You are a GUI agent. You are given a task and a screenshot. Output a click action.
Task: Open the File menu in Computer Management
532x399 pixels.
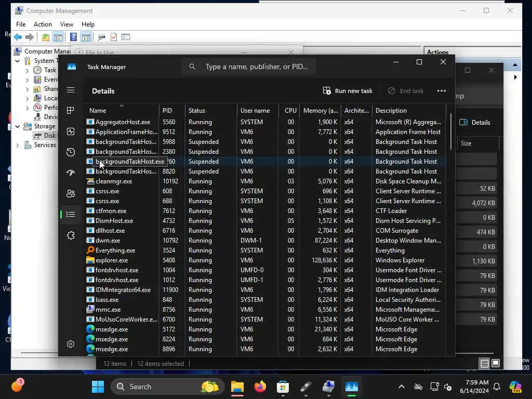click(x=21, y=24)
